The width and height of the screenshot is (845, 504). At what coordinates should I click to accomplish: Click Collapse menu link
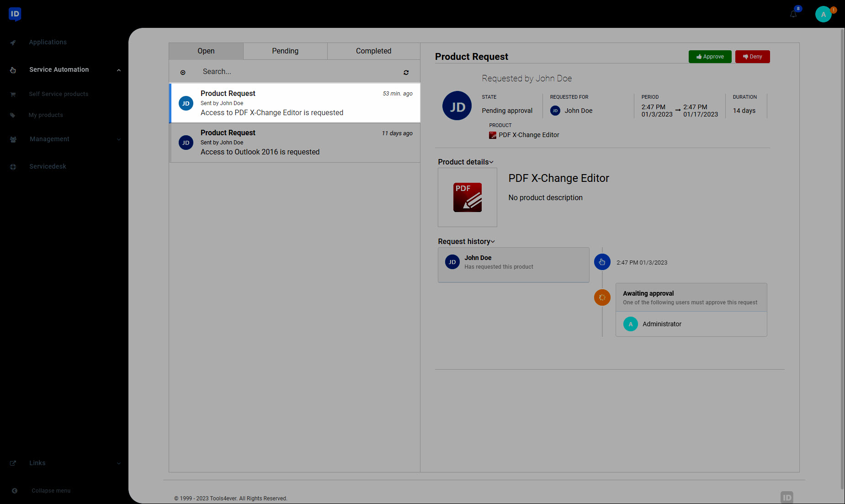pyautogui.click(x=51, y=491)
